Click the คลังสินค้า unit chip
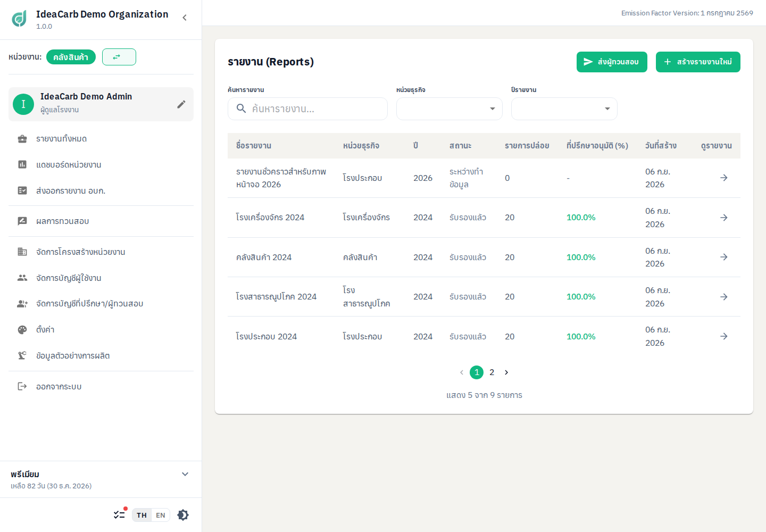The width and height of the screenshot is (766, 532). coord(71,57)
